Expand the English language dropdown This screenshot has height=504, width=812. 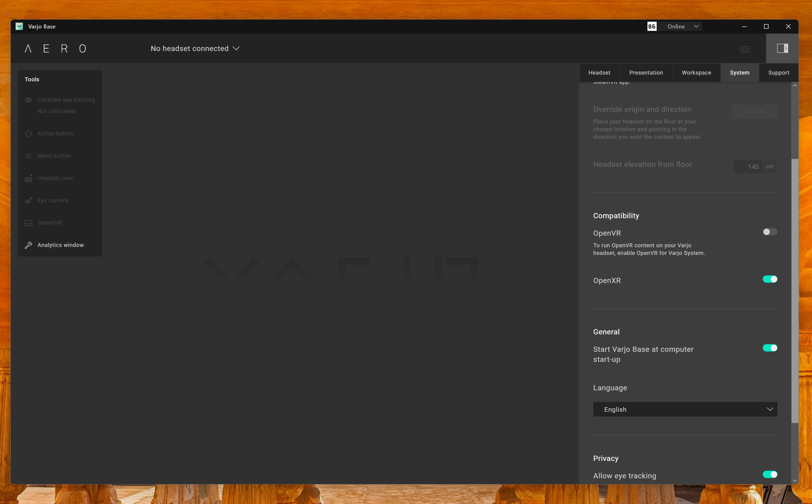coord(685,409)
